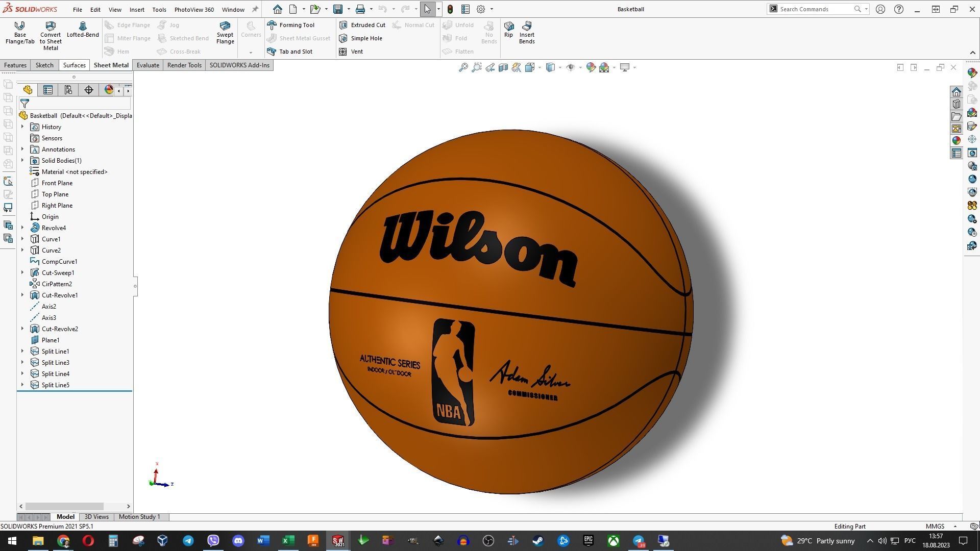Click the Vent tool
Viewport: 980px width, 551px height.
pyautogui.click(x=351, y=52)
